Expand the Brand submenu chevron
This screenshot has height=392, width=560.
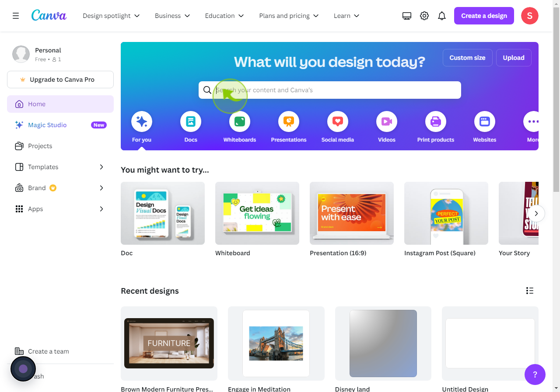pyautogui.click(x=101, y=188)
